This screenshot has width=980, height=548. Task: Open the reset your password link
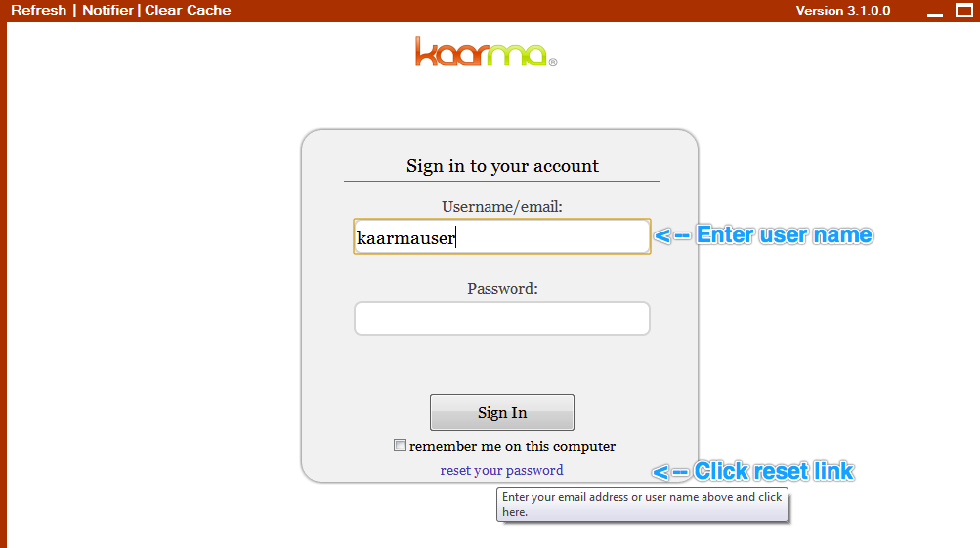point(501,470)
